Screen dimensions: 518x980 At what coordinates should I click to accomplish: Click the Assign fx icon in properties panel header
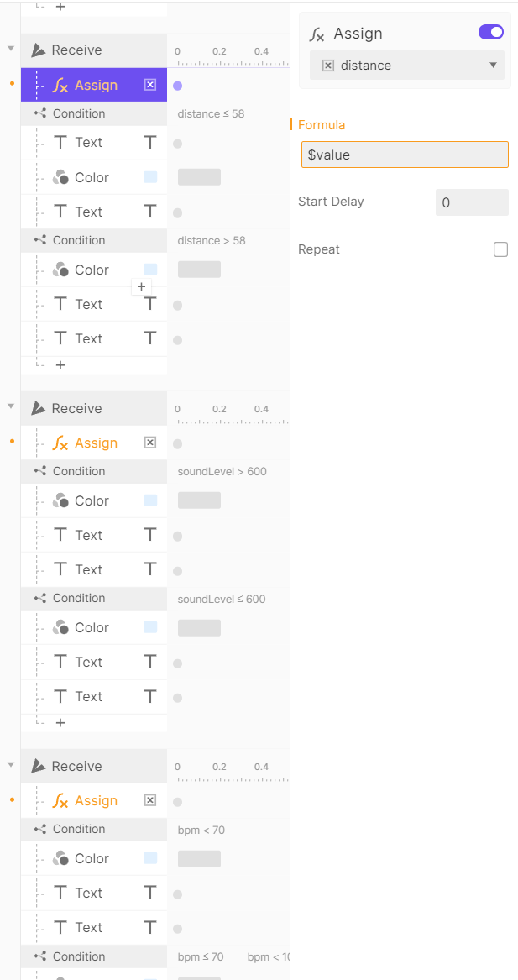coord(317,34)
